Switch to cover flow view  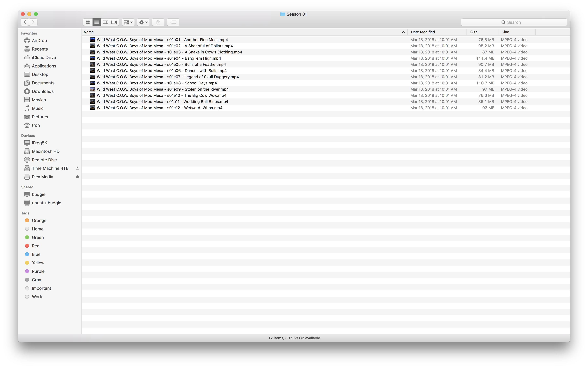pyautogui.click(x=114, y=22)
